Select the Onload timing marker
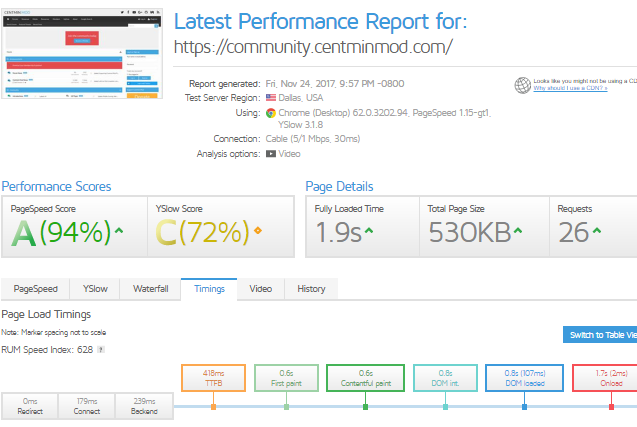 tap(605, 378)
